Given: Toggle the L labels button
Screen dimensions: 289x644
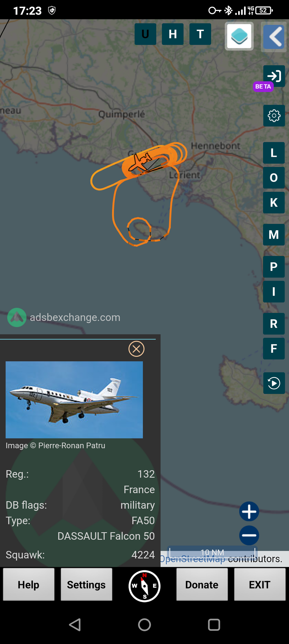Looking at the screenshot, I should tap(274, 153).
